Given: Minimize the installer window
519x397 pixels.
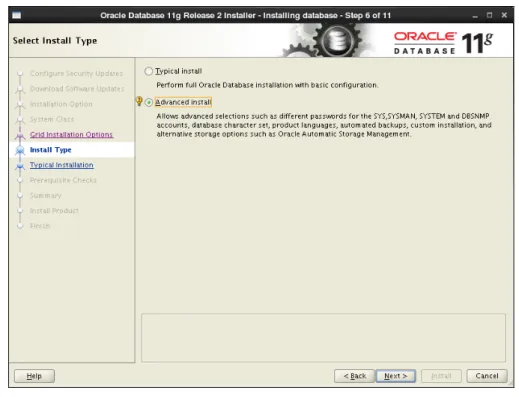Looking at the screenshot, I should [x=475, y=15].
